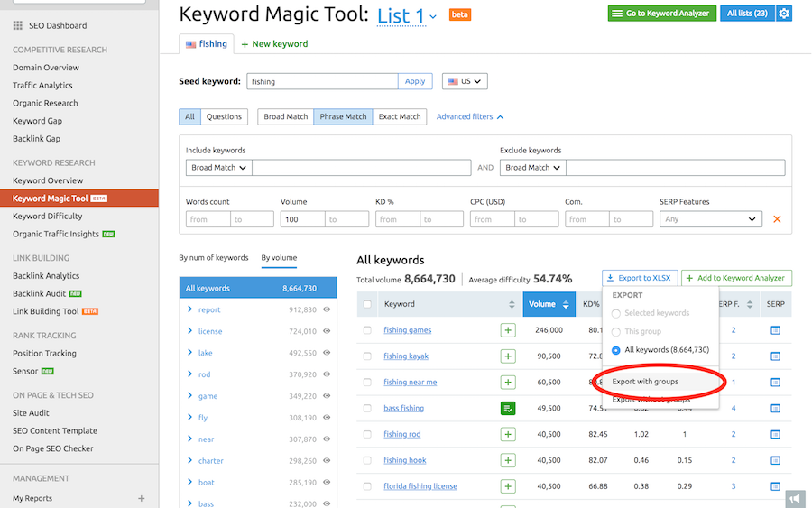This screenshot has width=812, height=508.
Task: Open SERP Features Any dropdown
Action: (x=711, y=219)
